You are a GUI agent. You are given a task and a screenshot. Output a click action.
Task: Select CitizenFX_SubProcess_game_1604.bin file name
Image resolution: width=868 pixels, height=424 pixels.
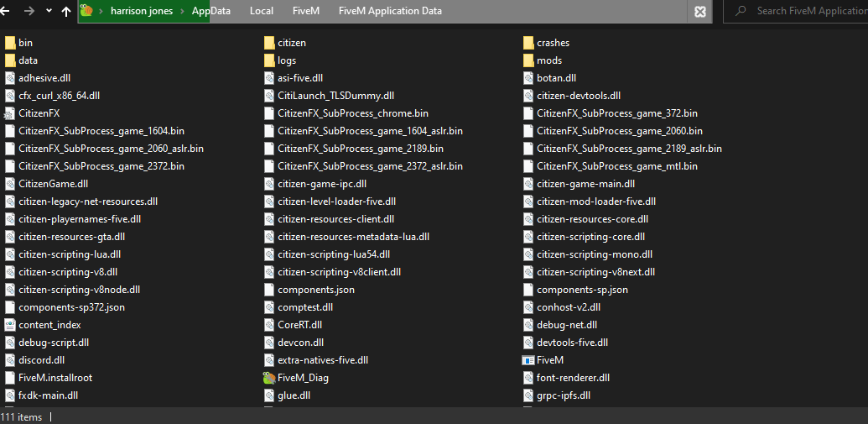coord(101,131)
